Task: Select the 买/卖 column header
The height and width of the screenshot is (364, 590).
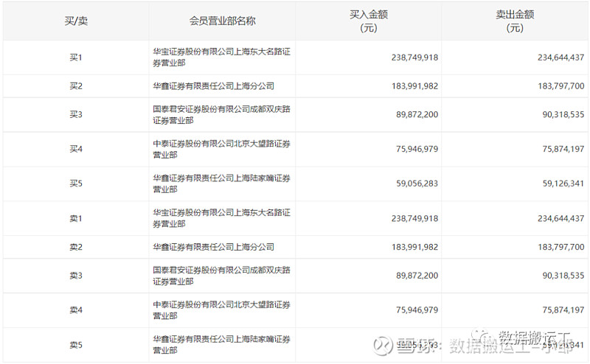Action: coord(76,21)
